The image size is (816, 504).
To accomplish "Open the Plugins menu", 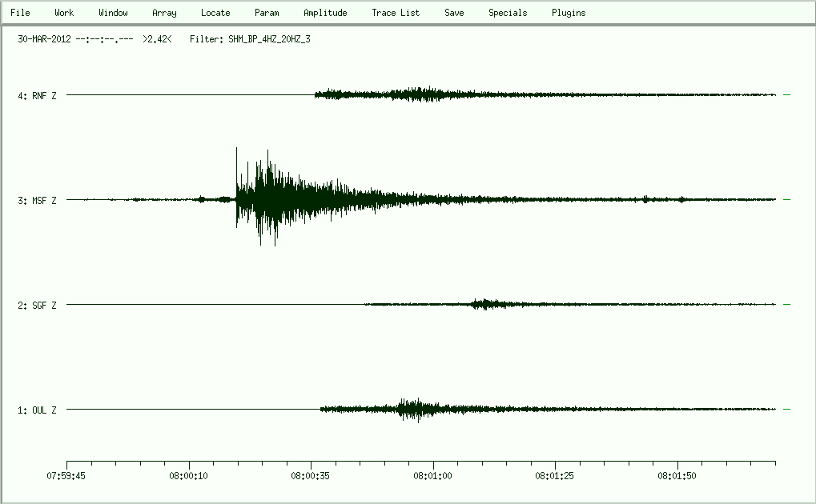I will click(569, 13).
